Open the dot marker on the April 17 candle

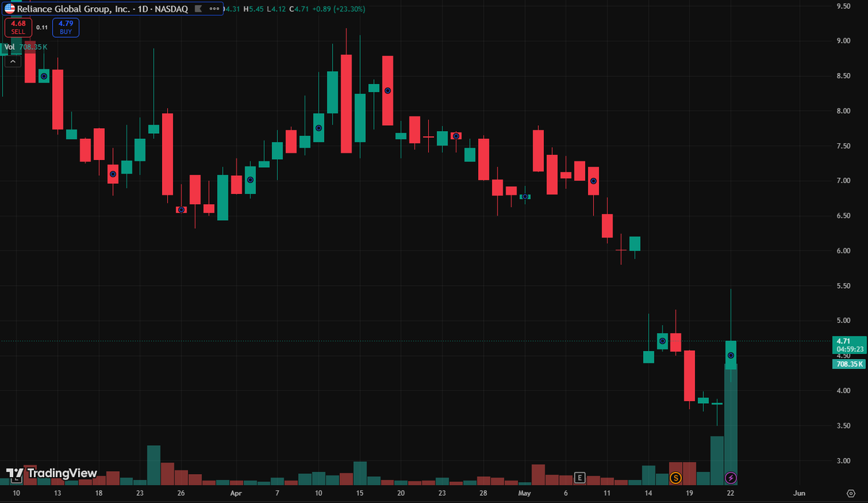388,90
